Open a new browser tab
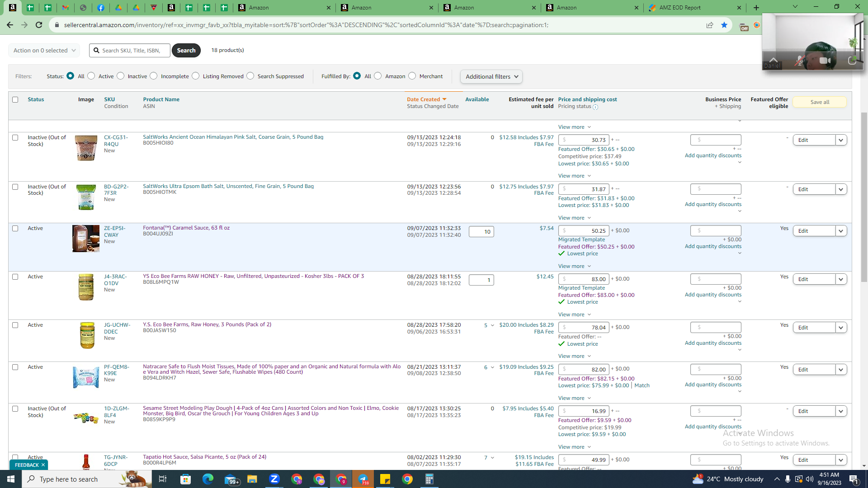 click(x=756, y=8)
